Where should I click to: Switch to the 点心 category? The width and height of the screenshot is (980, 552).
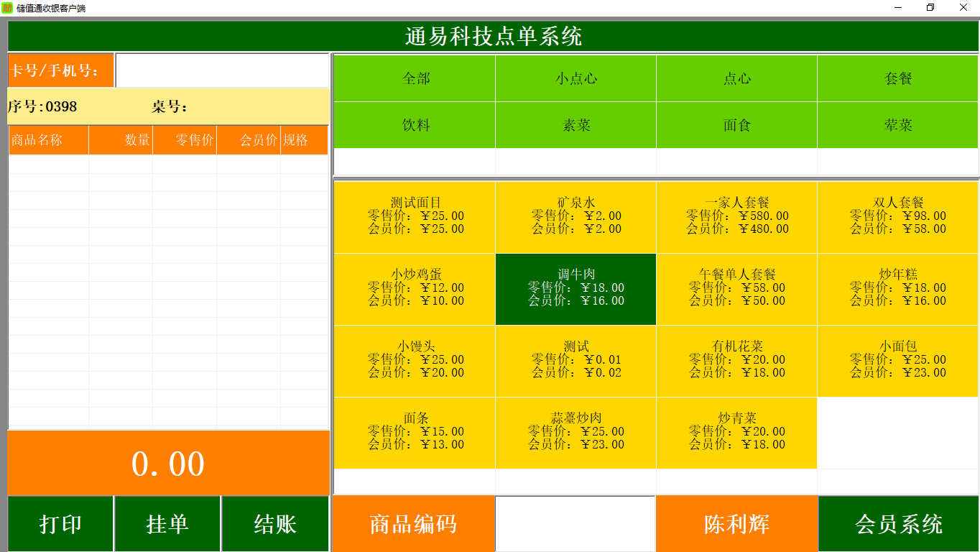pyautogui.click(x=736, y=78)
